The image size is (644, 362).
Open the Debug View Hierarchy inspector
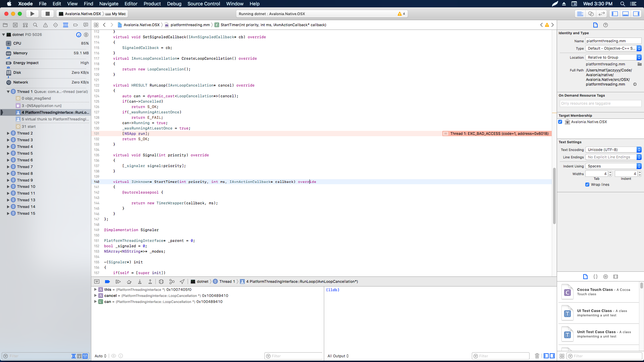161,281
